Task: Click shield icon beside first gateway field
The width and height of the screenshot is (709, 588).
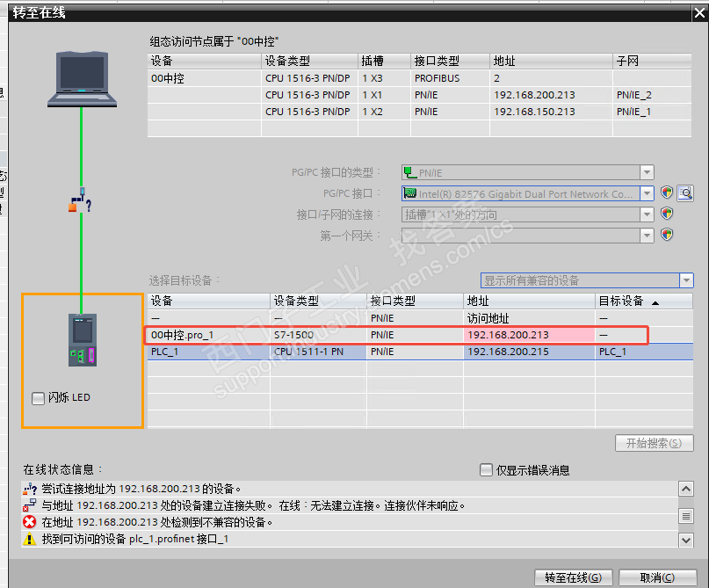Action: click(x=667, y=235)
